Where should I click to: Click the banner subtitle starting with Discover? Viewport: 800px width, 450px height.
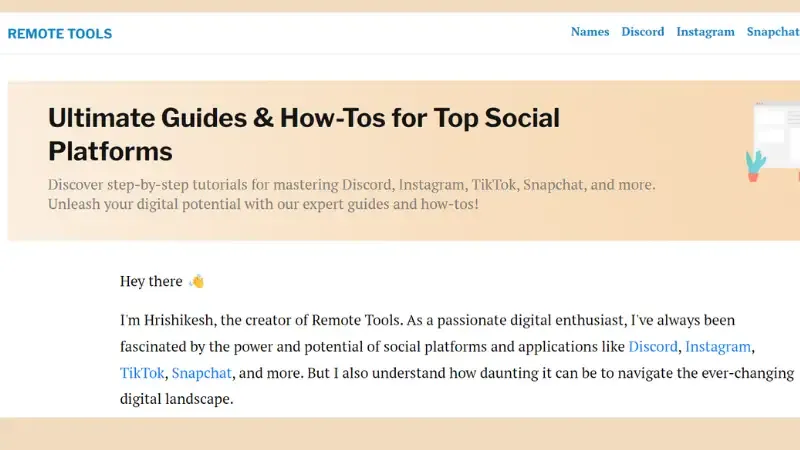(x=351, y=186)
